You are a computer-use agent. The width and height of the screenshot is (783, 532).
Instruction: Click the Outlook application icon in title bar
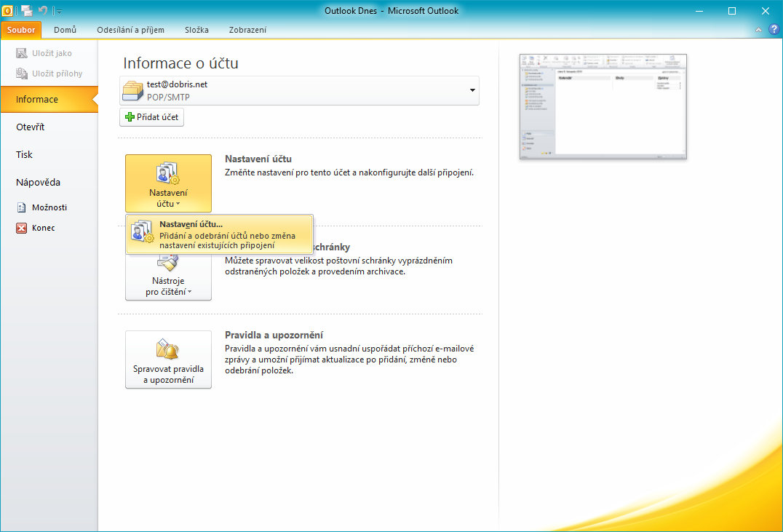pyautogui.click(x=8, y=10)
